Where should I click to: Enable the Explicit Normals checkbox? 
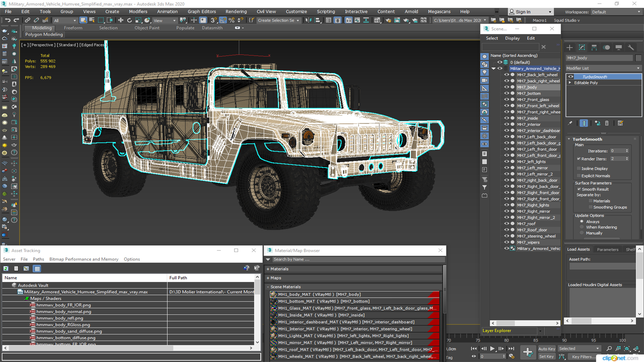579,176
